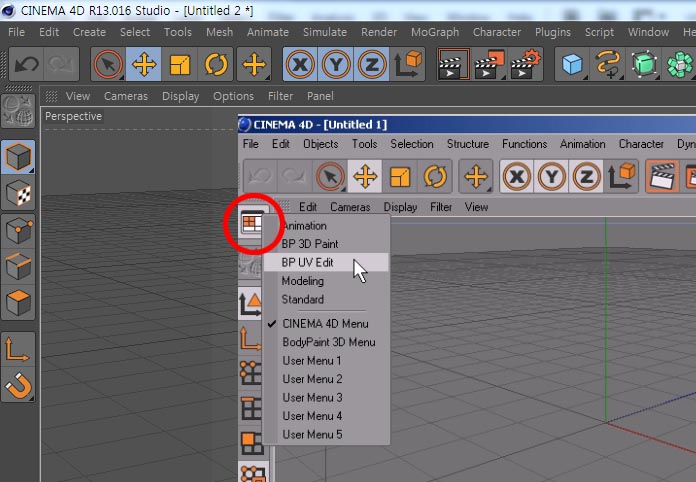Add a Cube primitive object

[x=572, y=65]
